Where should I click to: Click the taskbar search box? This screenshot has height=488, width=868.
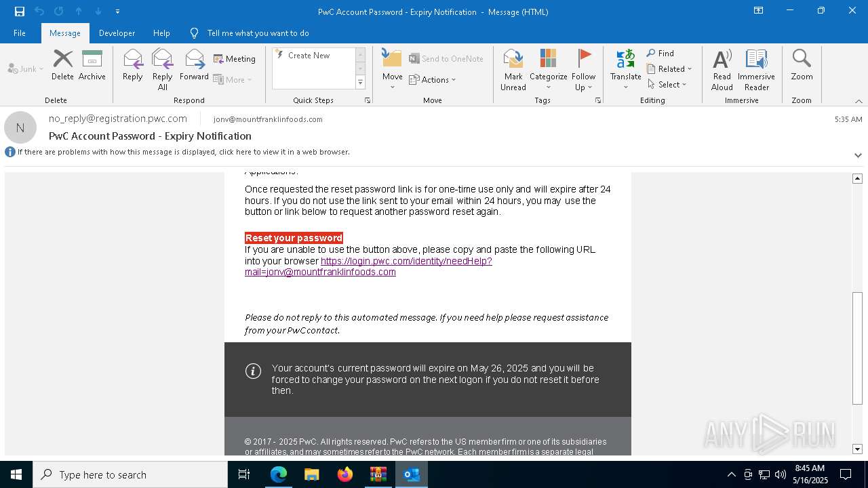pos(130,474)
